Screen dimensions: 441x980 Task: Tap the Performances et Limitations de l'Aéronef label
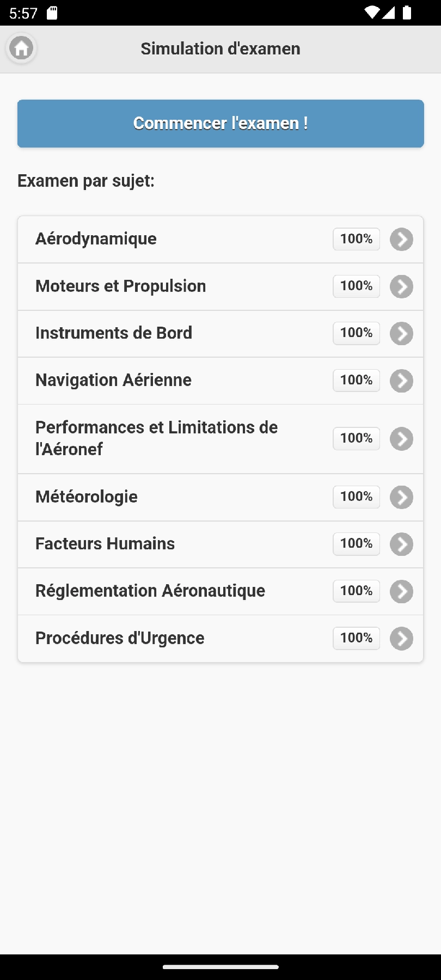pos(157,438)
